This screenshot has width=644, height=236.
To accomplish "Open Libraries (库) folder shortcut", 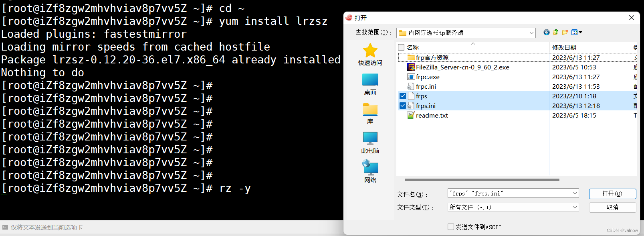I will pos(370,109).
